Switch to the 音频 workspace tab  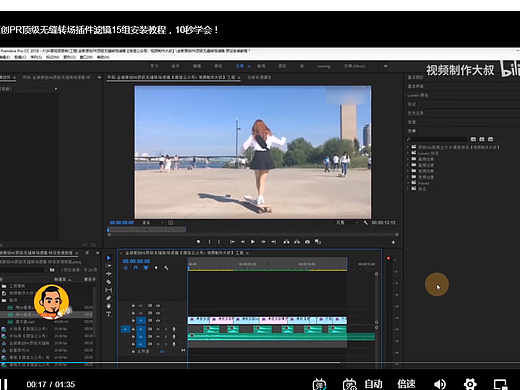point(261,66)
